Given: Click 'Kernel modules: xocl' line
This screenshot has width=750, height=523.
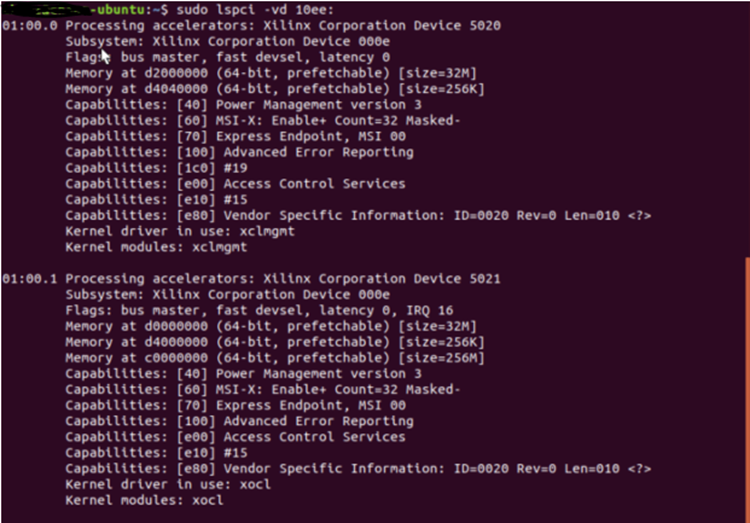Looking at the screenshot, I should [x=144, y=500].
